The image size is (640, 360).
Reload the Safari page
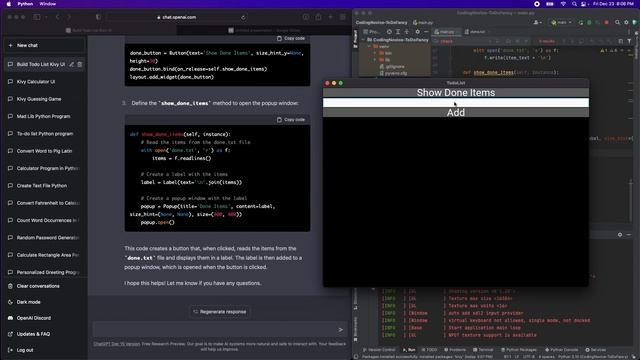tap(243, 18)
